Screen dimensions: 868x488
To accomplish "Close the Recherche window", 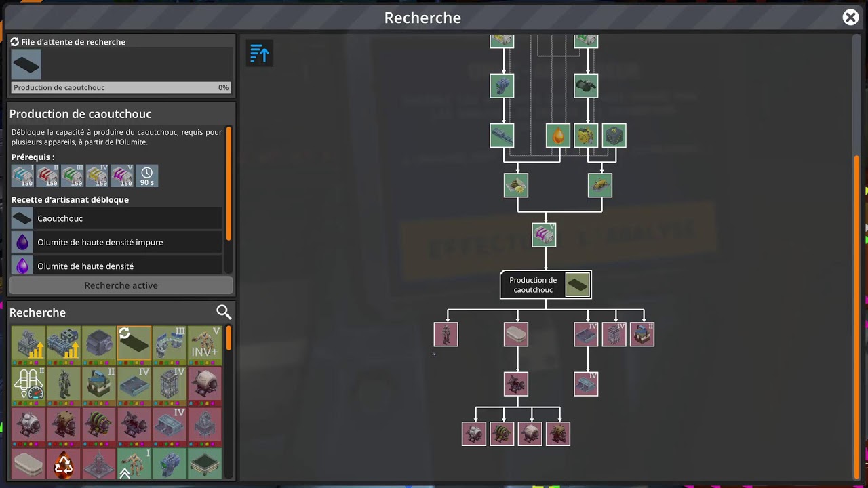I will [x=850, y=18].
